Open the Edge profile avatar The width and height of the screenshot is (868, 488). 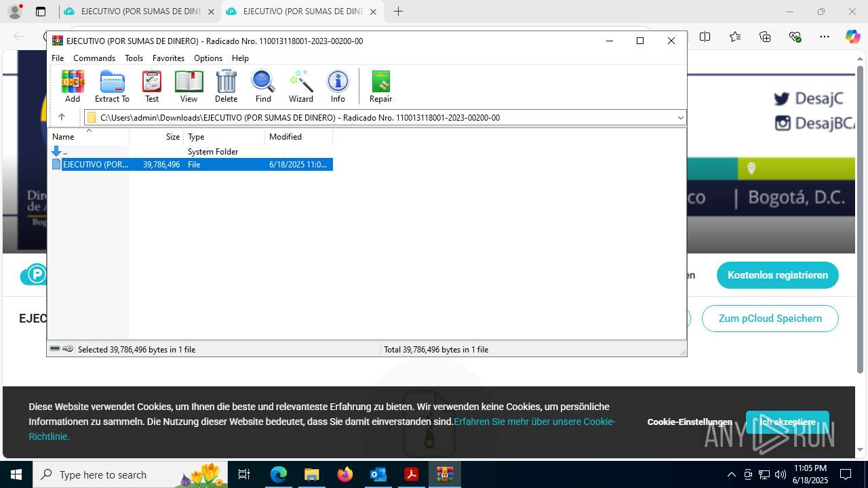(x=14, y=12)
